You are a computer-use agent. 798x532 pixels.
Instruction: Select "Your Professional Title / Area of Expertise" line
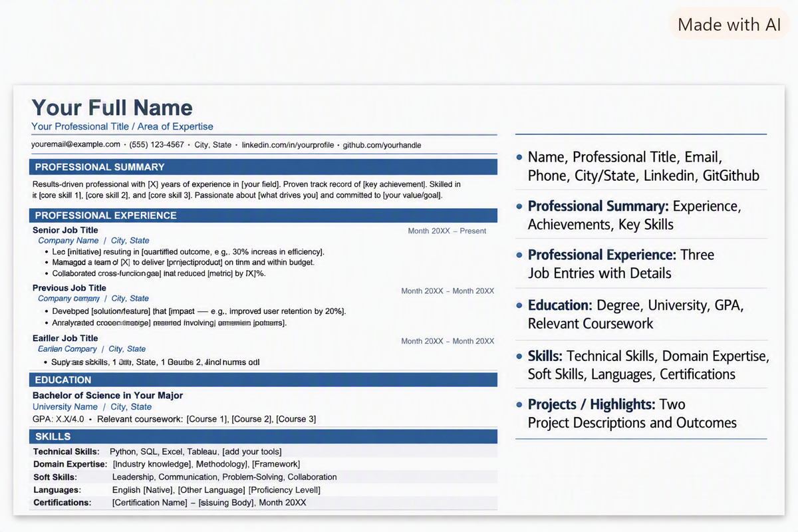coord(122,126)
